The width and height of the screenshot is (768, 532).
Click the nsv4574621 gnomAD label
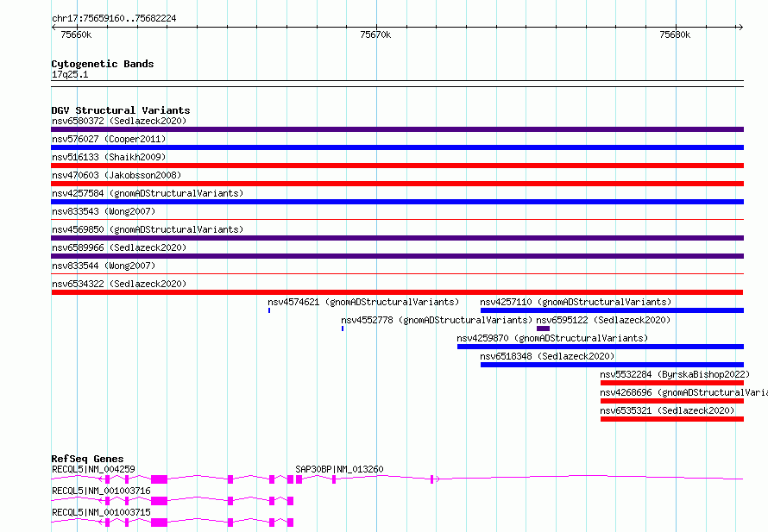(363, 302)
